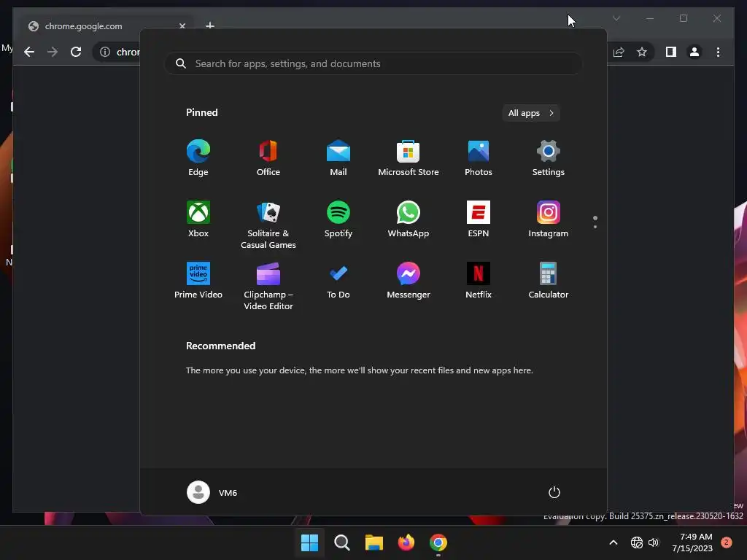Bookmark this tab with star icon
This screenshot has height=560, width=747.
coord(642,52)
